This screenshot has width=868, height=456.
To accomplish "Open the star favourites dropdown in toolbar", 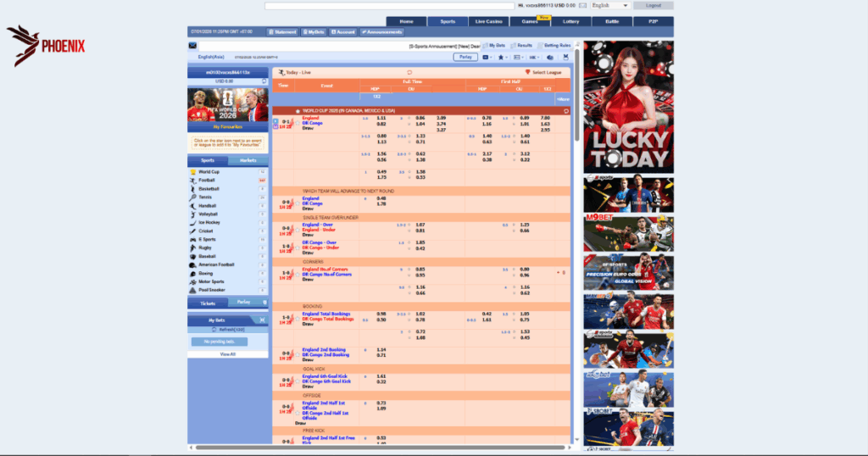I will click(503, 58).
